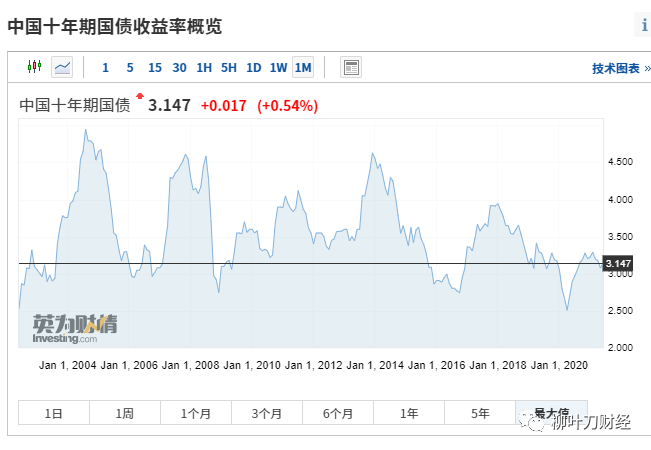Choose the 1H interval

click(x=204, y=67)
